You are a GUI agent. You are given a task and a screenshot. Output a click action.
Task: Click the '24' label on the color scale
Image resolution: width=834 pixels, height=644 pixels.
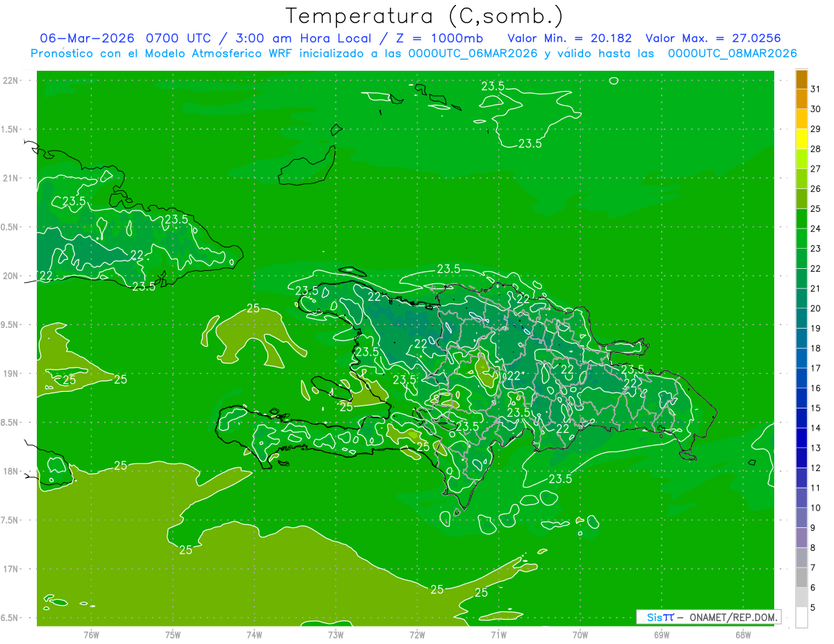coord(815,229)
